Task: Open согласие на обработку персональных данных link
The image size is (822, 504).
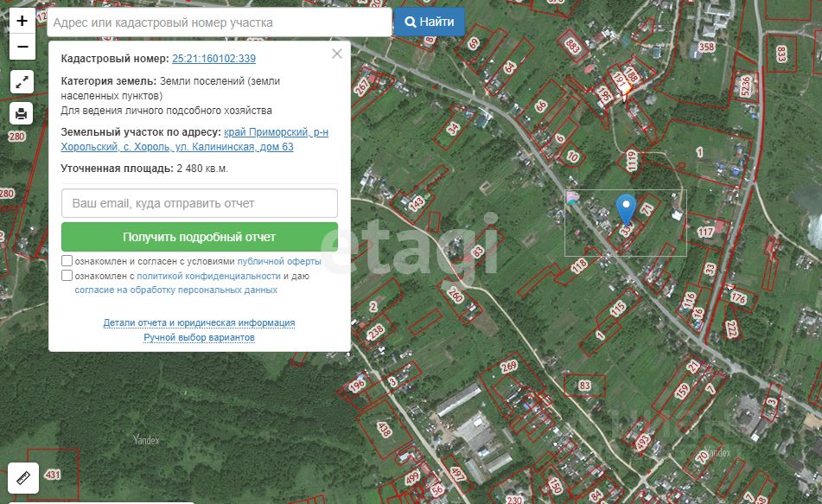Action: tap(175, 290)
